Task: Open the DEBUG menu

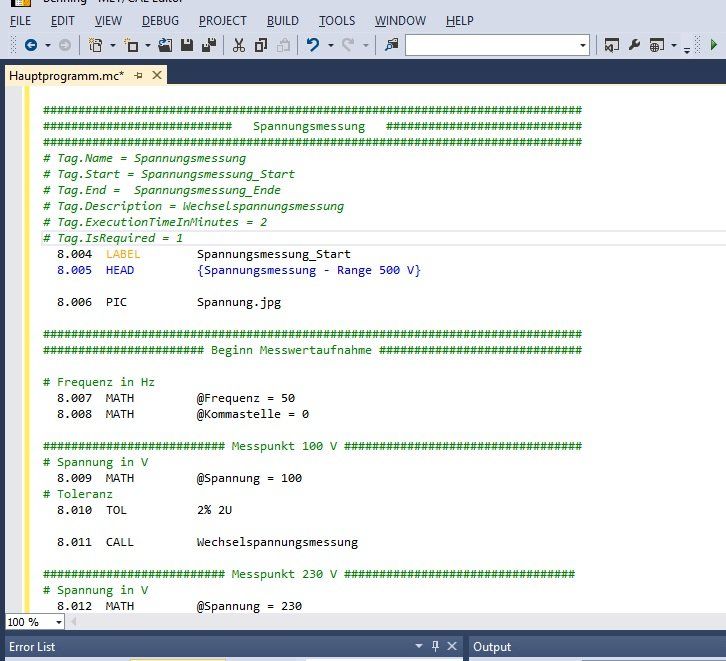Action: pyautogui.click(x=160, y=20)
